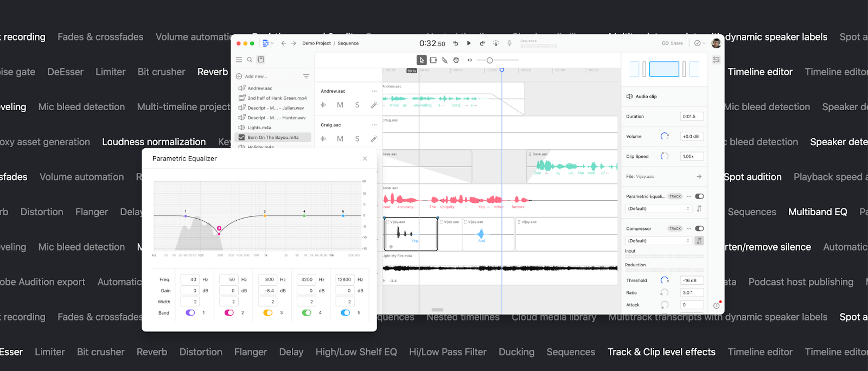The image size is (868, 371).
Task: Click EQ graph band 2 pink node
Action: [x=219, y=229]
